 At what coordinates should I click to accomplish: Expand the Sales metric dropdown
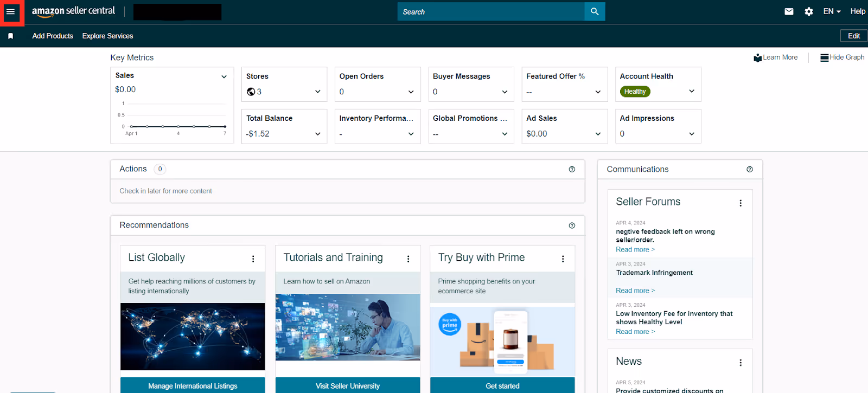click(224, 76)
